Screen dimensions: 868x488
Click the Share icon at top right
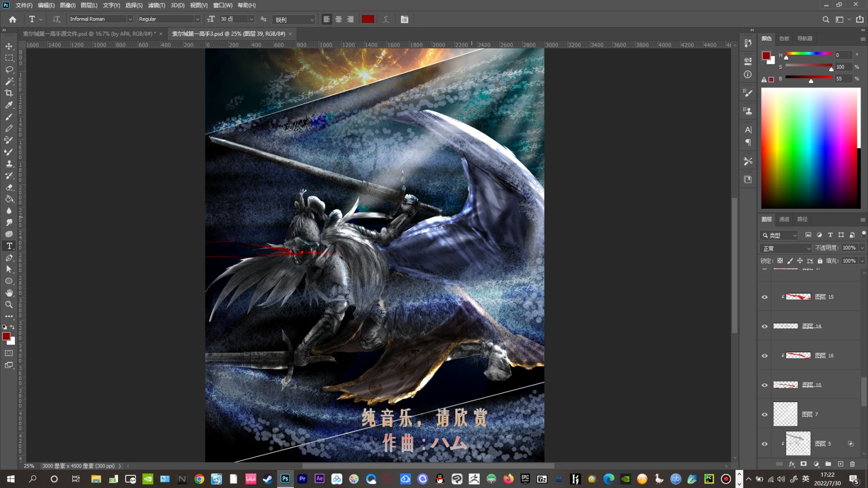tap(859, 19)
